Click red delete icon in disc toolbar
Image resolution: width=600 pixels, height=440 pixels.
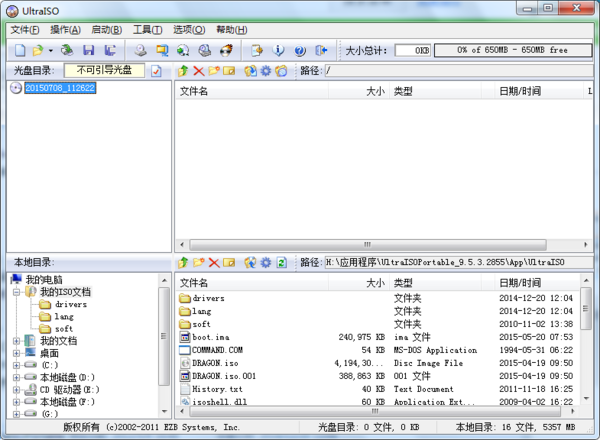(199, 71)
